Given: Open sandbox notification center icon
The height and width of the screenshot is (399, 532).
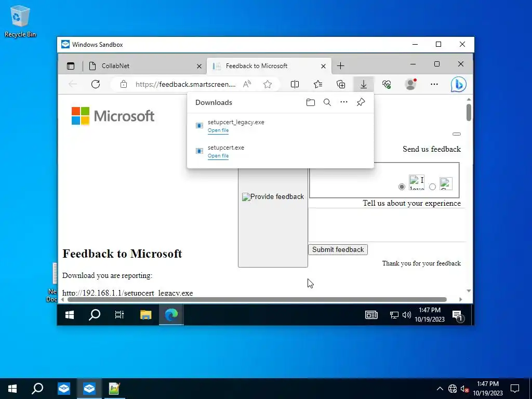Looking at the screenshot, I should (x=458, y=315).
